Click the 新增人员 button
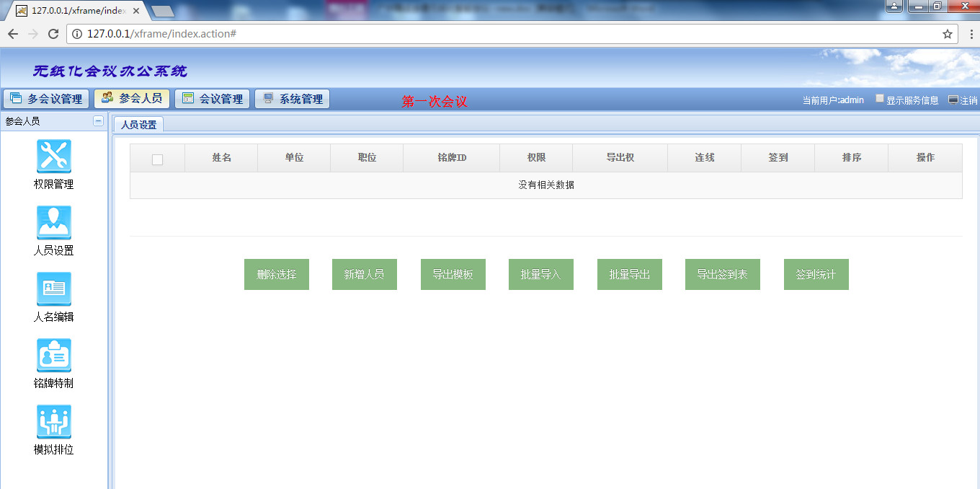 coord(364,275)
